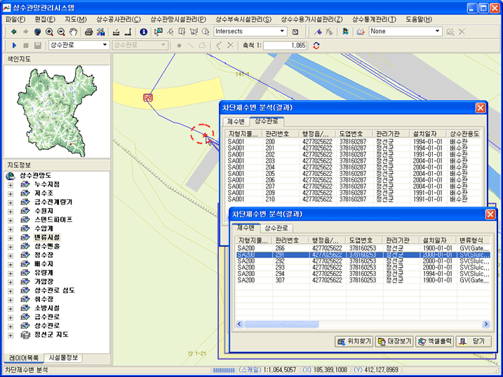Click the ruler measure icon in toolbar
This screenshot has width=503, height=377.
[x=116, y=32]
